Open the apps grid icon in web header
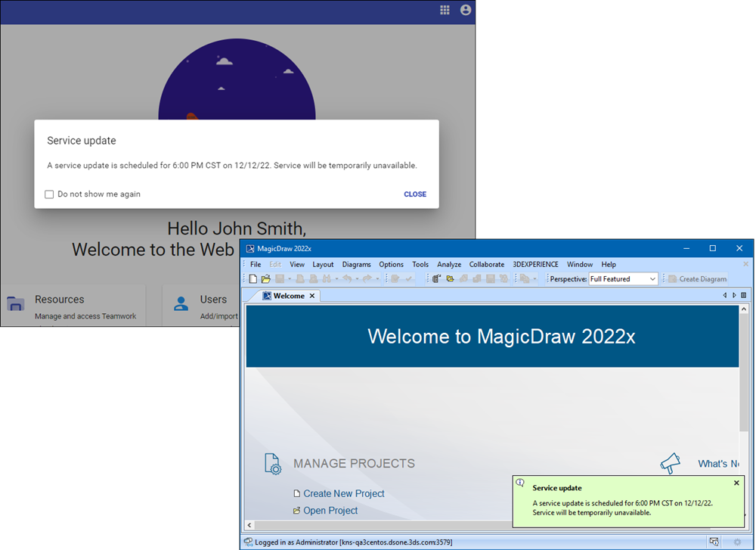 (x=445, y=10)
